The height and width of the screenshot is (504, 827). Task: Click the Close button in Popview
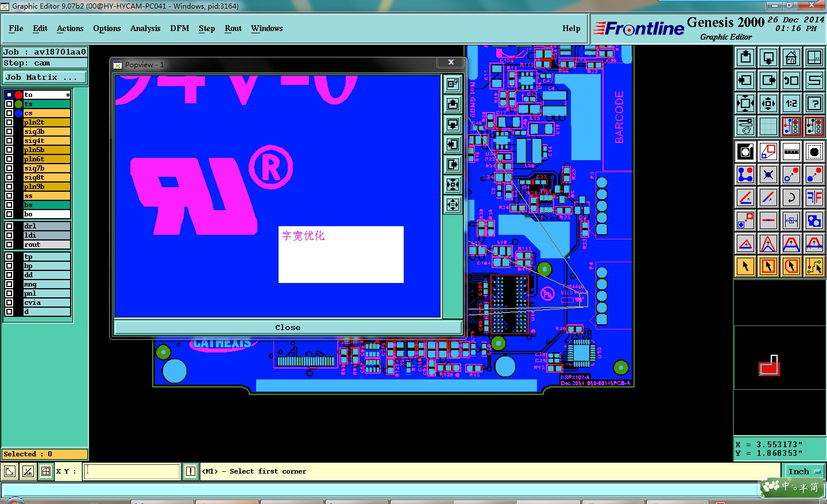[288, 327]
